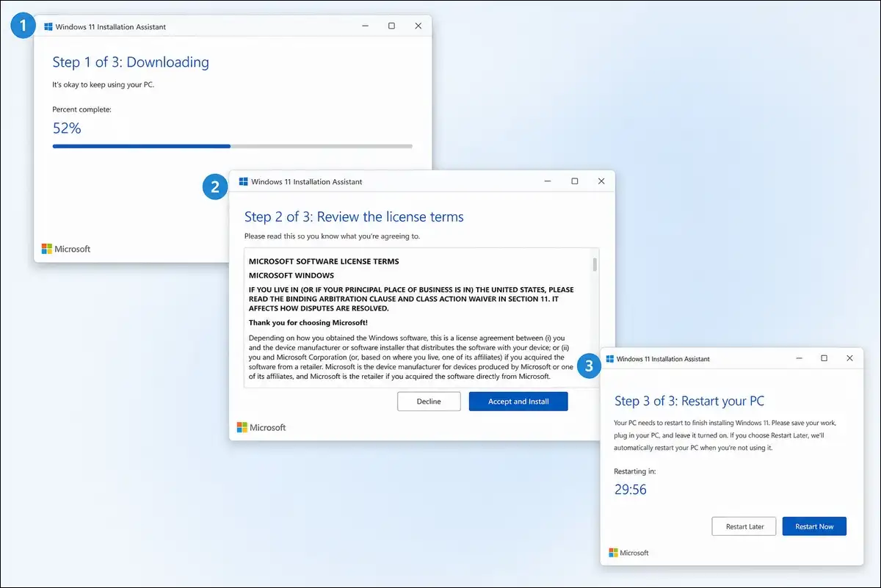Image resolution: width=881 pixels, height=588 pixels.
Task: Minimize the Step 1 Downloading window
Action: click(366, 26)
